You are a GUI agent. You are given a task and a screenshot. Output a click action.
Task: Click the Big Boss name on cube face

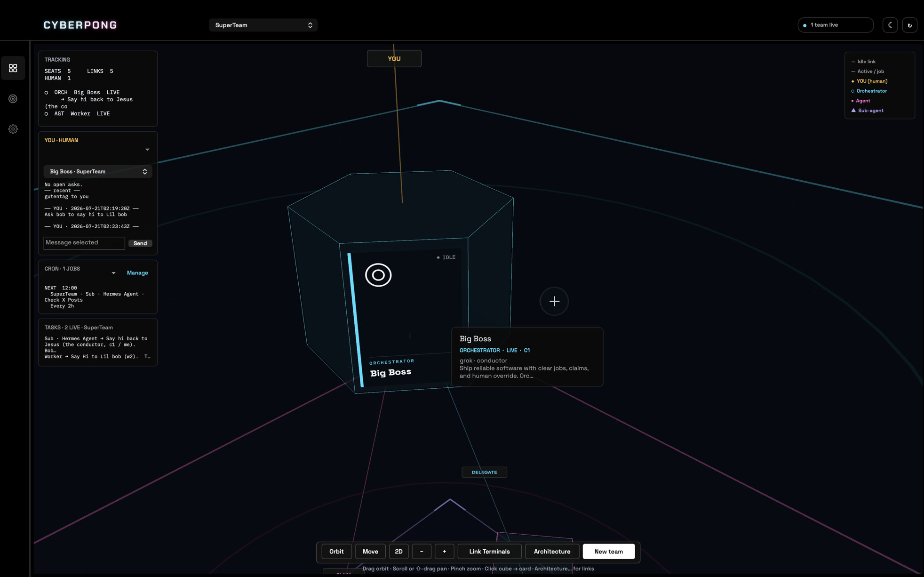pos(390,373)
